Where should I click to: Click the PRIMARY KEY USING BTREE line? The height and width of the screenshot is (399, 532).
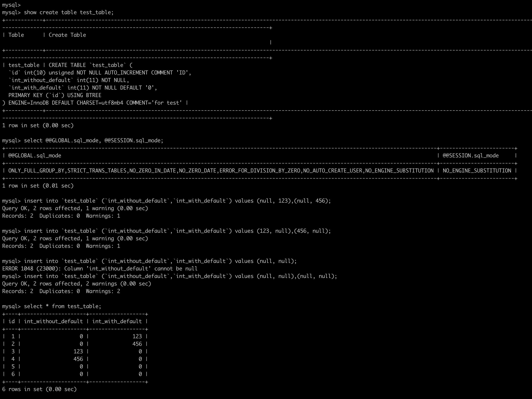point(55,96)
